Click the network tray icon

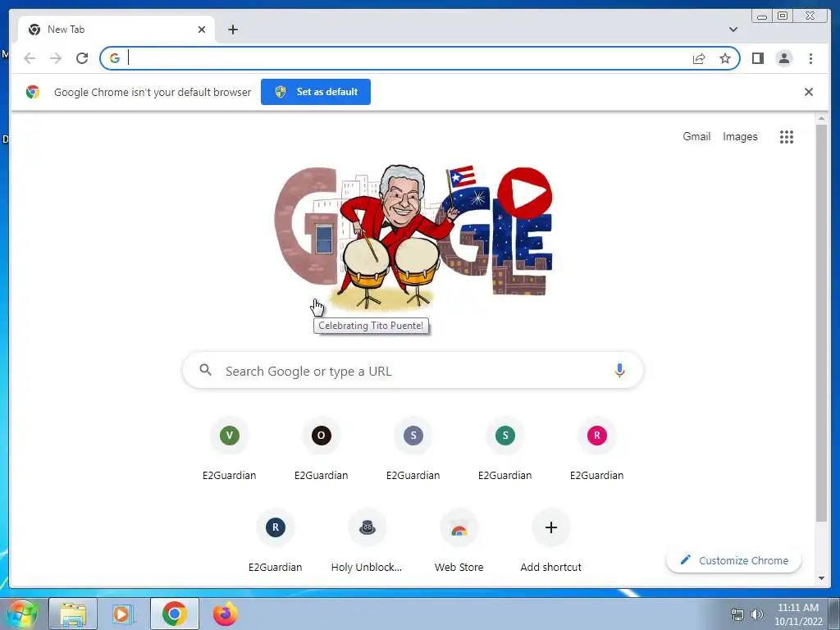[x=737, y=614]
